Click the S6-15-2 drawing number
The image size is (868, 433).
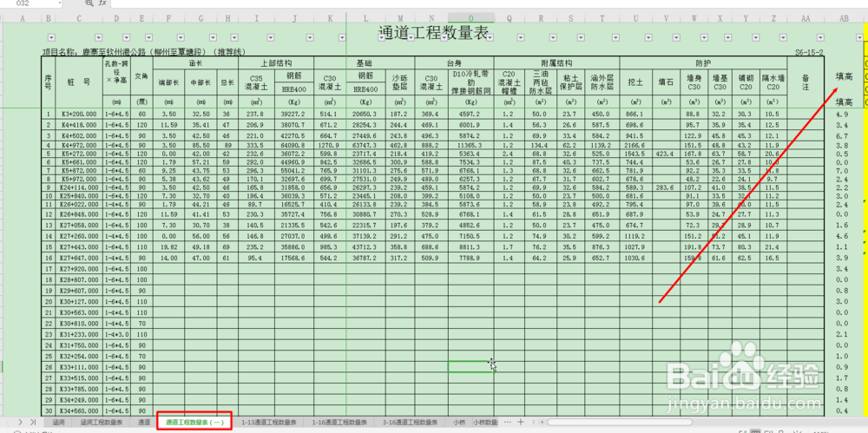809,52
